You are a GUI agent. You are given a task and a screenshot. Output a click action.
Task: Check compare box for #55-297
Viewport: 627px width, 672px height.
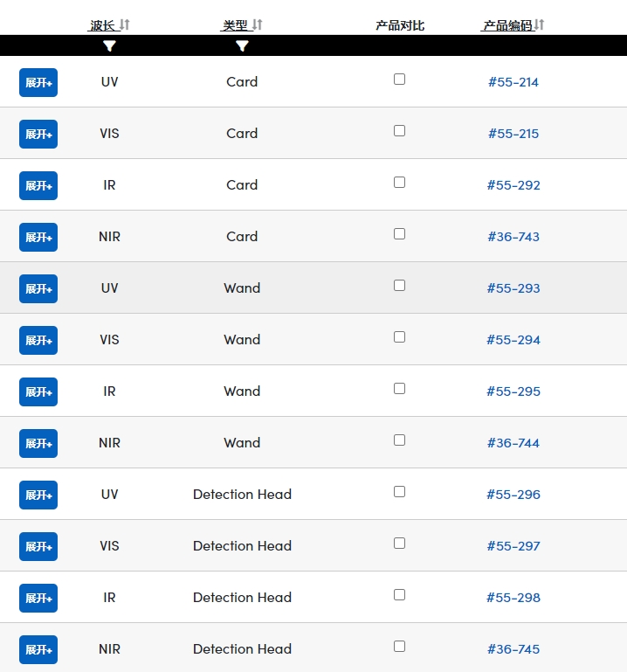pyautogui.click(x=400, y=543)
